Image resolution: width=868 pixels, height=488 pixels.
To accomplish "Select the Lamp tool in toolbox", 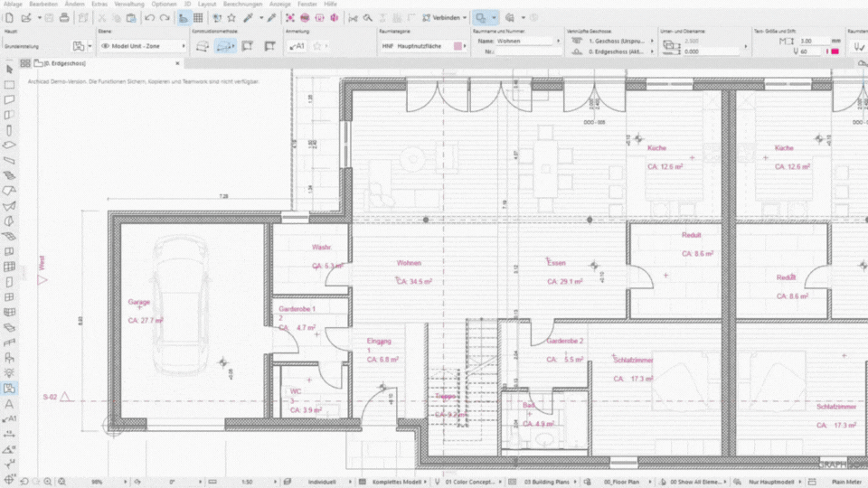I will pos(9,373).
